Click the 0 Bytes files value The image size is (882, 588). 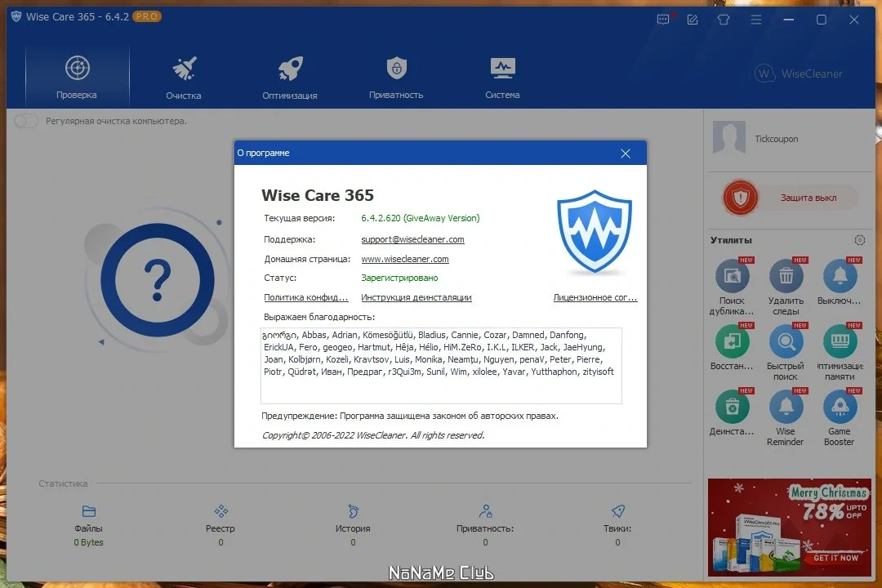[88, 542]
